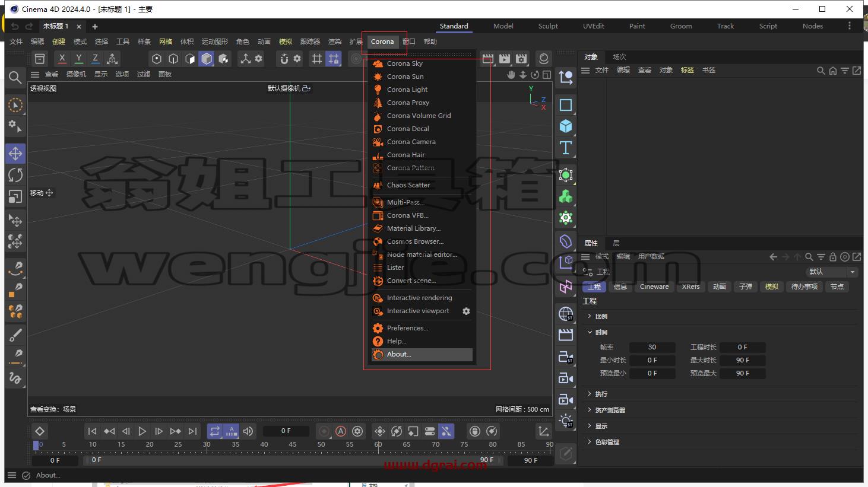The height and width of the screenshot is (487, 868).
Task: Expand the 比例 section
Action: 601,316
